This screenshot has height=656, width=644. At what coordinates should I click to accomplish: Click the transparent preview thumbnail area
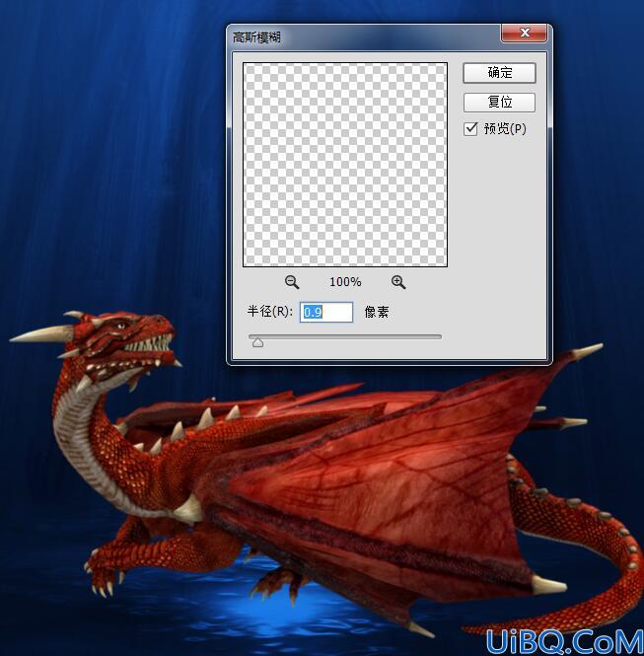tap(345, 165)
